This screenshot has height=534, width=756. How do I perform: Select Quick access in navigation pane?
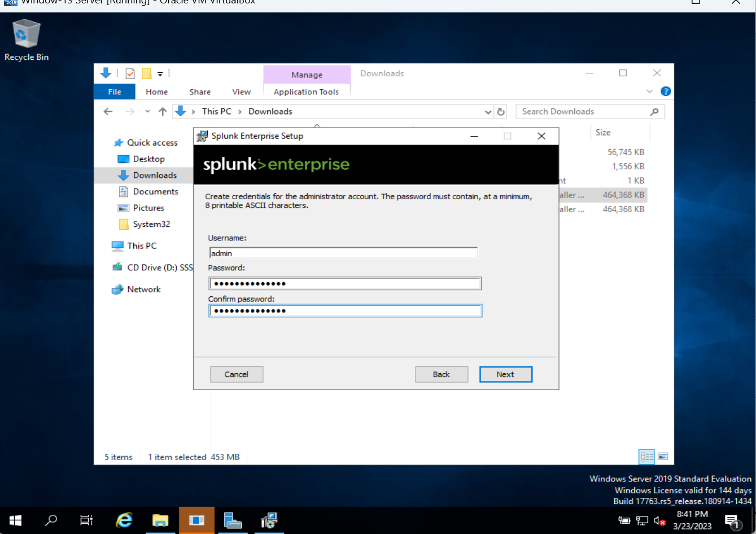(152, 143)
